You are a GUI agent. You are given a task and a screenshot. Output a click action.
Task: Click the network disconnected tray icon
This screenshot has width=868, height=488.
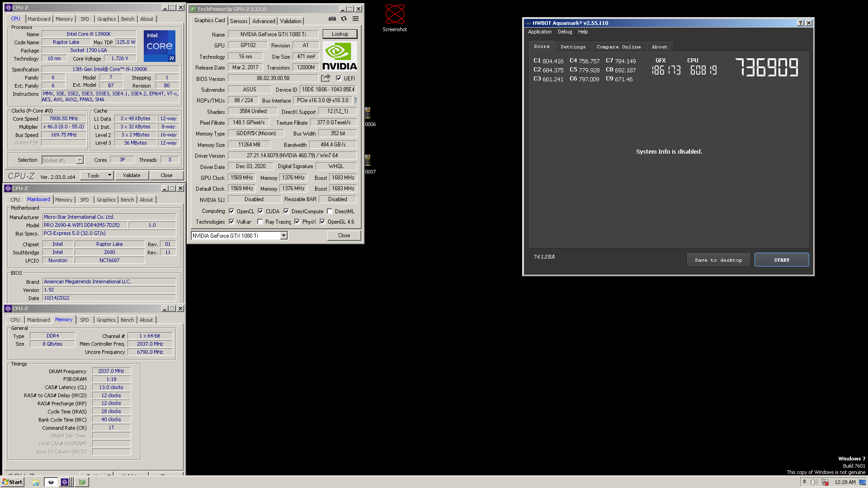[x=825, y=482]
